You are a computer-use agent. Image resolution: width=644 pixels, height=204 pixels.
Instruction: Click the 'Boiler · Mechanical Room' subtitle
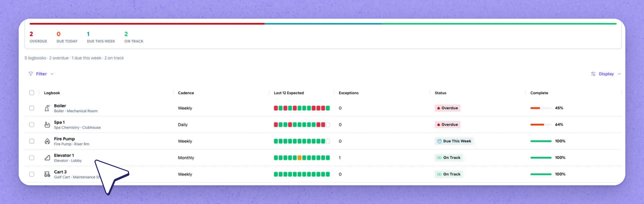coord(76,111)
